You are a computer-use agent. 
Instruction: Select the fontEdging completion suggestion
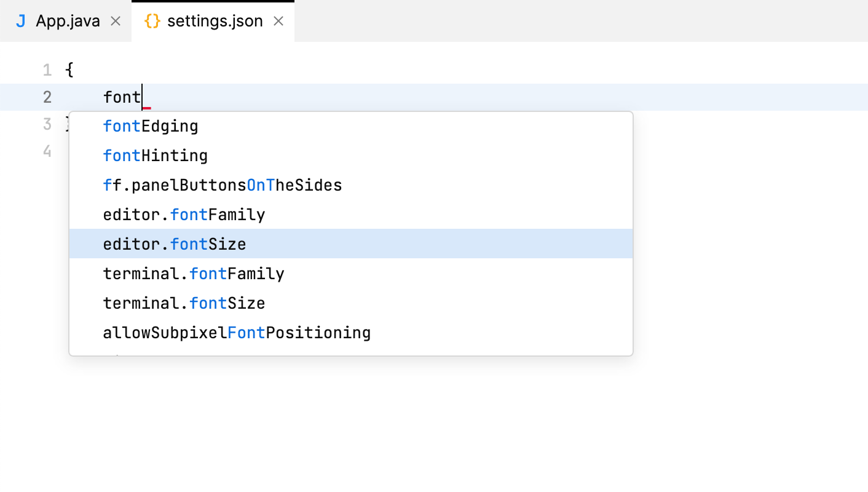tap(151, 125)
